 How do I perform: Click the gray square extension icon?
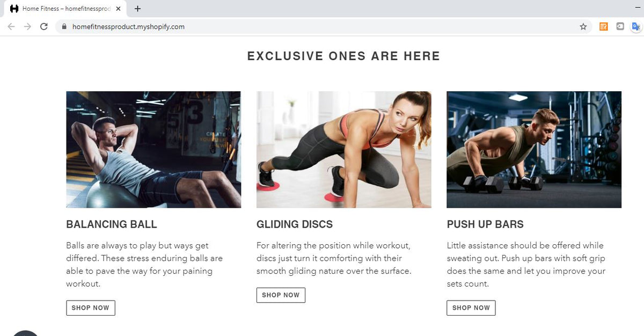(620, 26)
